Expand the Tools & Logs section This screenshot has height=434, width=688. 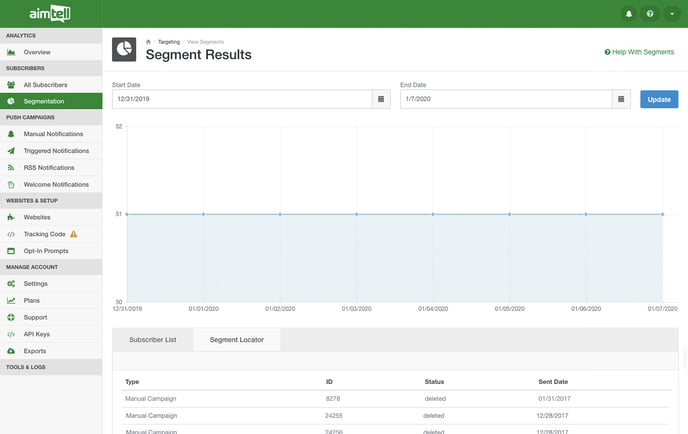51,367
